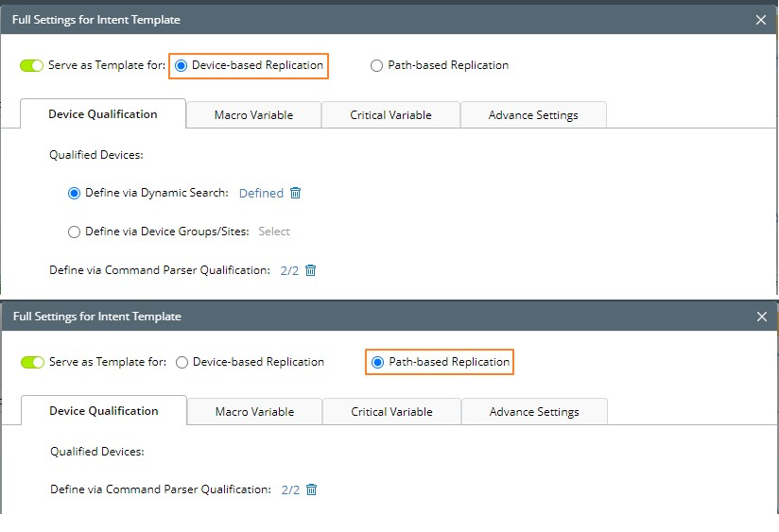Open Advance Settings tab in upper dialog
The height and width of the screenshot is (532, 779).
click(533, 115)
